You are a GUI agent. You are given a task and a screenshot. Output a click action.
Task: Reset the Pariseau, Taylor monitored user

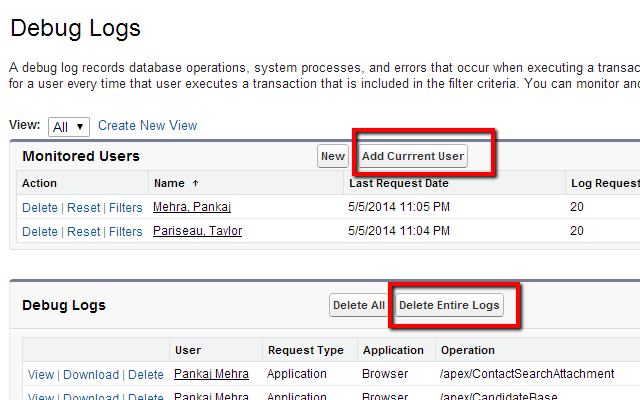click(x=84, y=231)
